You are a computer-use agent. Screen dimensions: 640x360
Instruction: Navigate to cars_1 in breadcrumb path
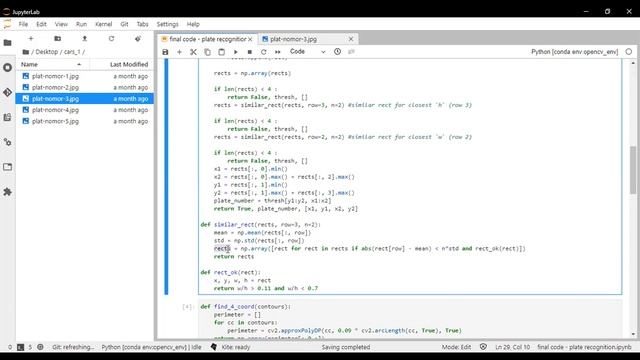72,52
